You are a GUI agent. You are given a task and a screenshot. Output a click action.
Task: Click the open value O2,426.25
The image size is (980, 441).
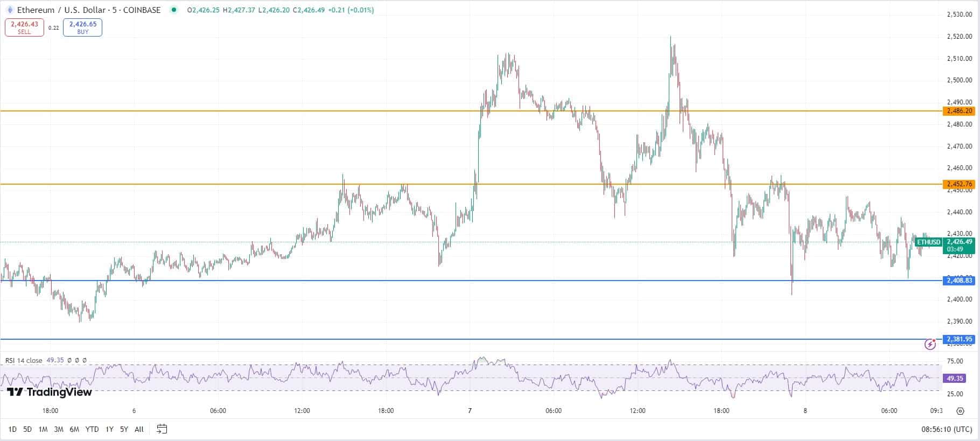tap(203, 10)
